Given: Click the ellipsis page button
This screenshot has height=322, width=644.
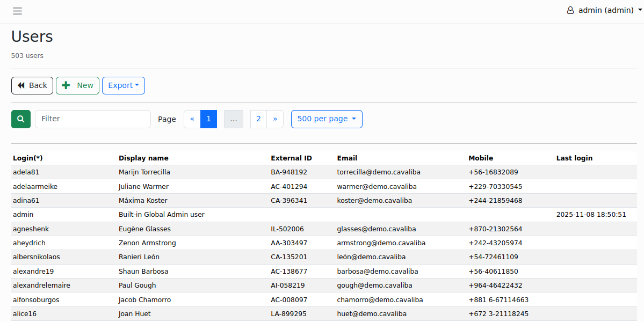Looking at the screenshot, I should (234, 119).
